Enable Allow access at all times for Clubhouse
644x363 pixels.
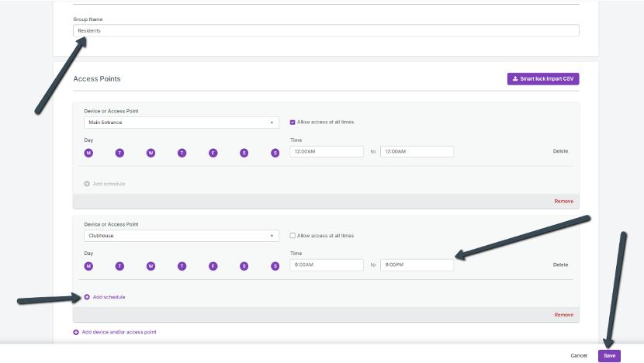coord(293,236)
